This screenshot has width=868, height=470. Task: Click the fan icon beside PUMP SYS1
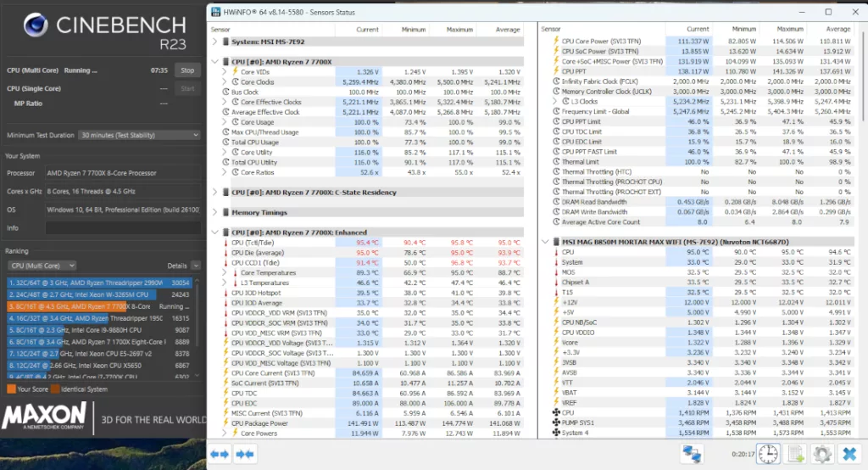click(556, 422)
